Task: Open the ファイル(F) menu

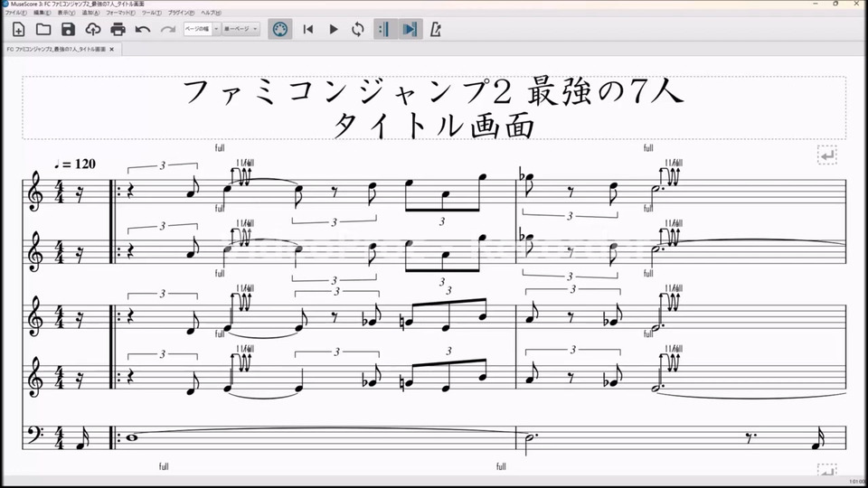Action: point(15,13)
